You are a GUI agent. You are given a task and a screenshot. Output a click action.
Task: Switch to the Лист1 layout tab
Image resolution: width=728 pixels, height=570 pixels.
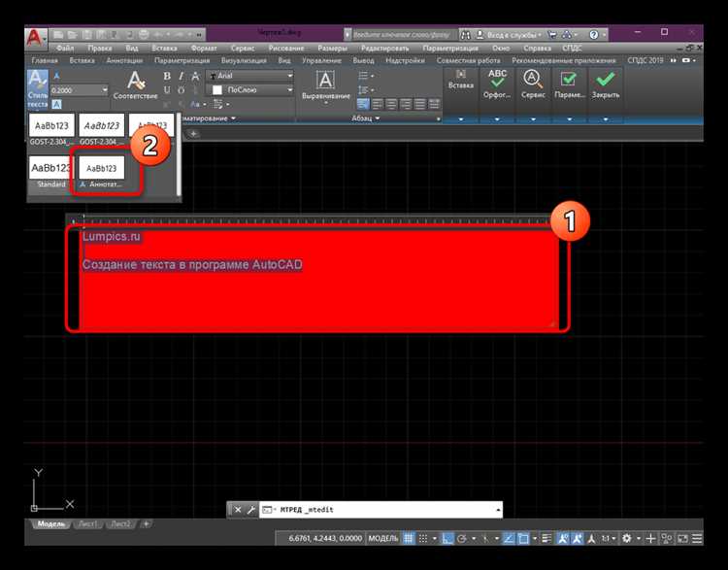[87, 524]
